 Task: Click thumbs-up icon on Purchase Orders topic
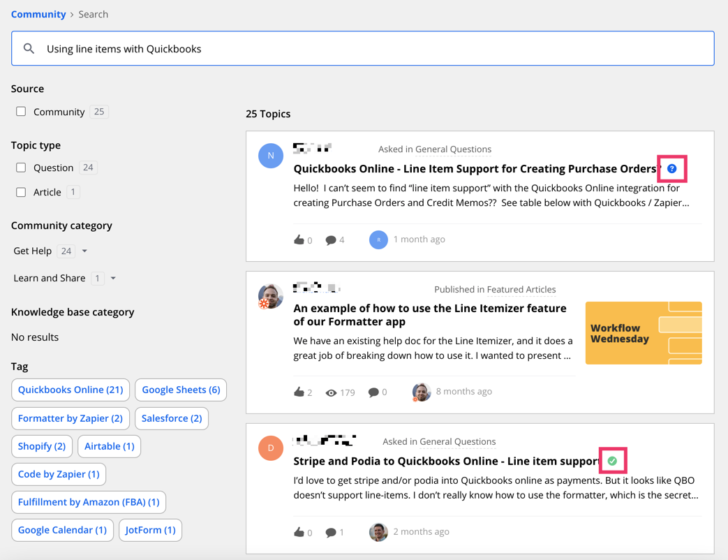coord(299,240)
